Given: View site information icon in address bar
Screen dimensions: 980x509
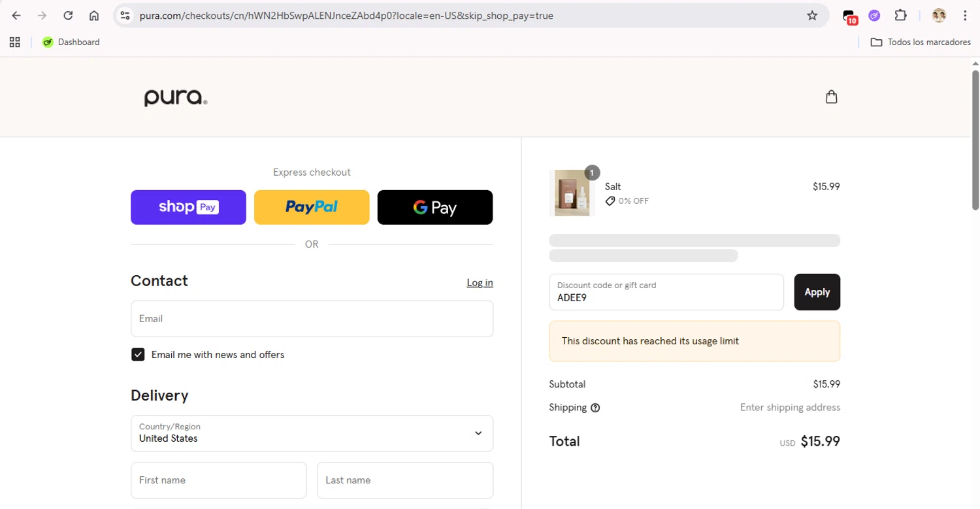Looking at the screenshot, I should pos(125,16).
